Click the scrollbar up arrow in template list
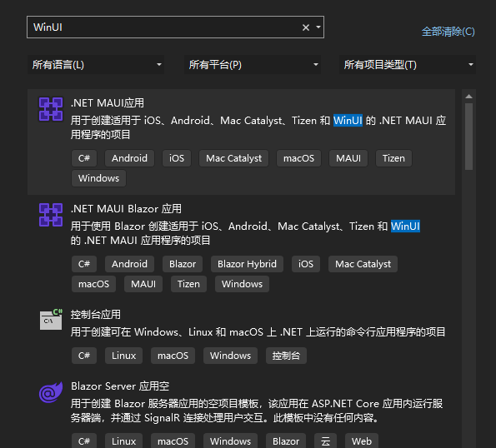 (x=468, y=97)
